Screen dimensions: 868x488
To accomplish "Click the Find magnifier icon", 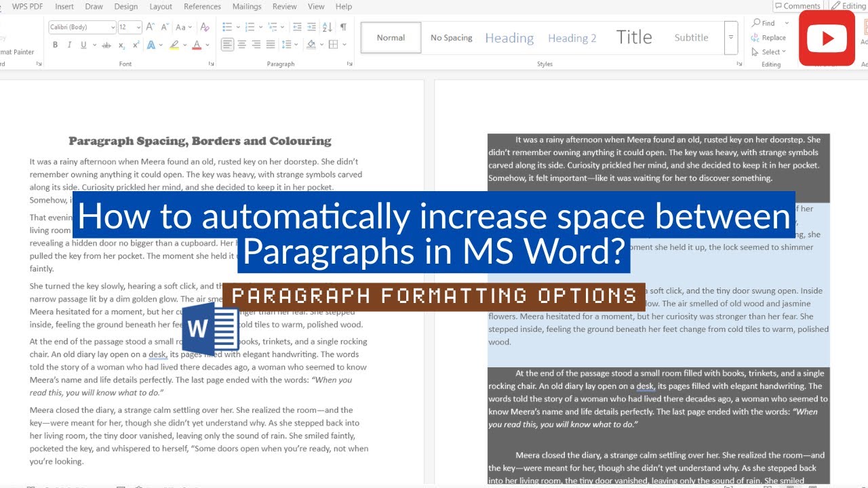I will click(x=755, y=23).
